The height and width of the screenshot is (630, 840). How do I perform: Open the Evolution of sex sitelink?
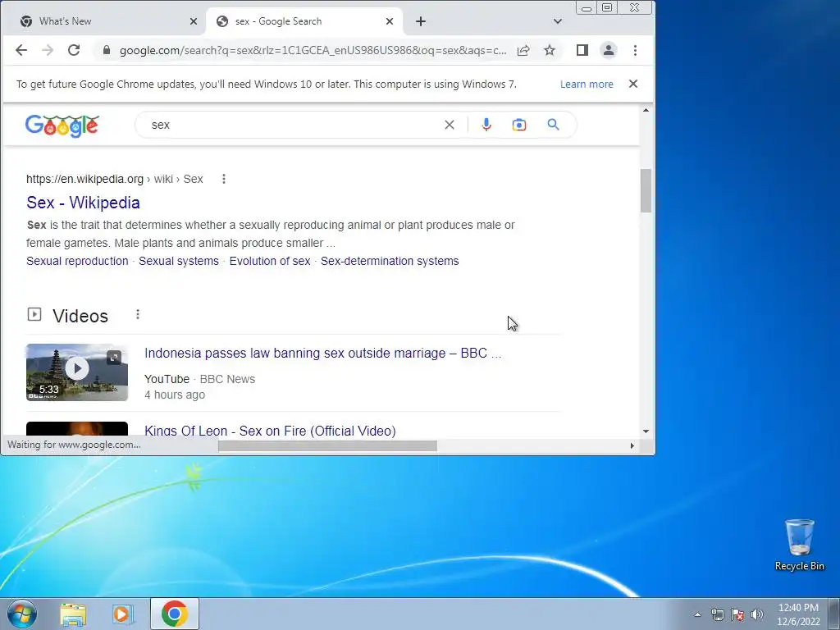[270, 261]
